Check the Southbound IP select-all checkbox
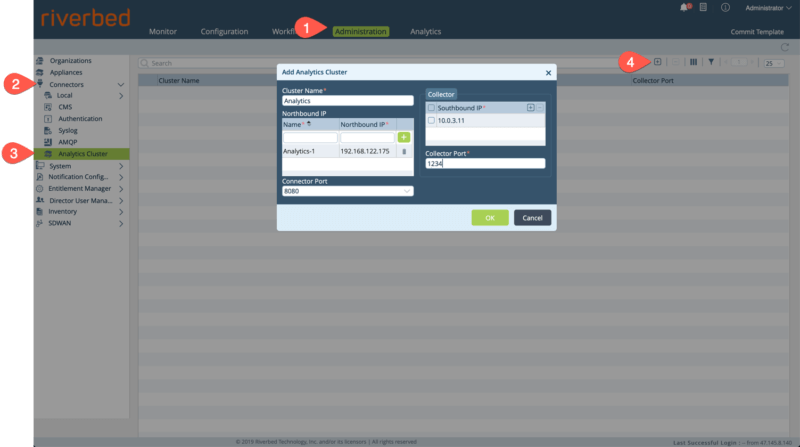The image size is (800, 447). pos(431,108)
